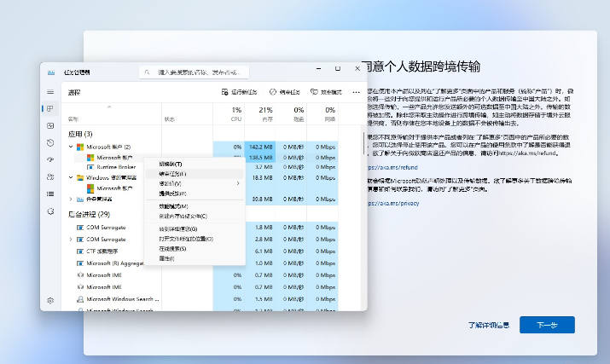Choose 结束任务(E) in context menu
Image resolution: width=610 pixels, height=364 pixels.
(x=195, y=174)
